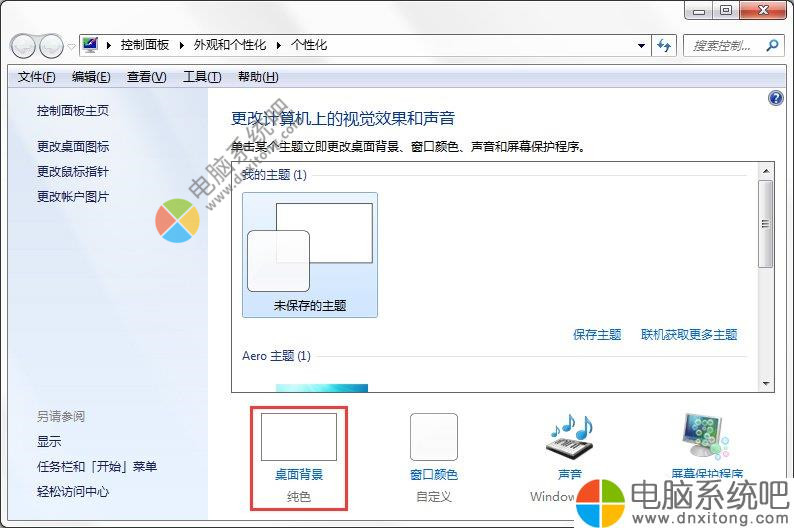Click the refresh arrows icon beside address bar
The height and width of the screenshot is (528, 794).
click(664, 46)
